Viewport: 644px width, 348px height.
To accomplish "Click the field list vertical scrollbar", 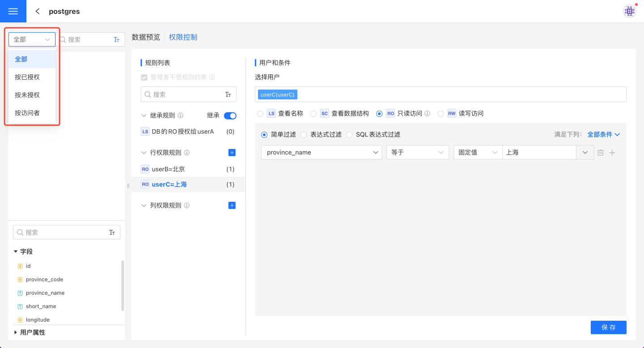I will point(123,285).
